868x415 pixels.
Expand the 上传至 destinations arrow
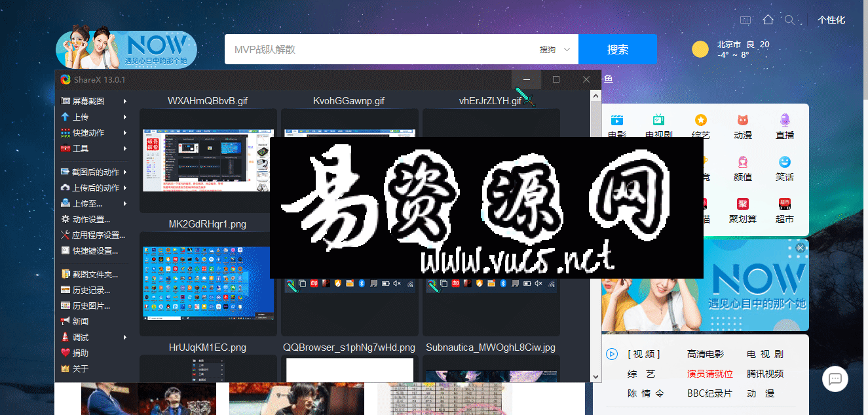click(x=125, y=203)
